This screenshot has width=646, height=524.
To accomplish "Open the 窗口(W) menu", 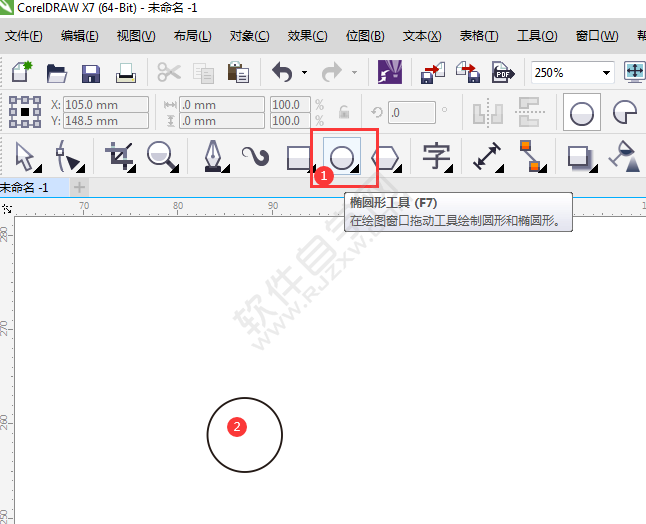I will pos(597,36).
